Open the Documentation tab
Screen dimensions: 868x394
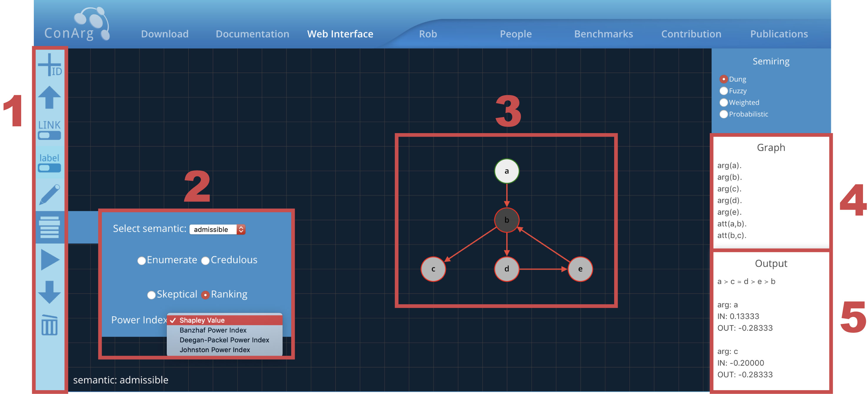[252, 34]
